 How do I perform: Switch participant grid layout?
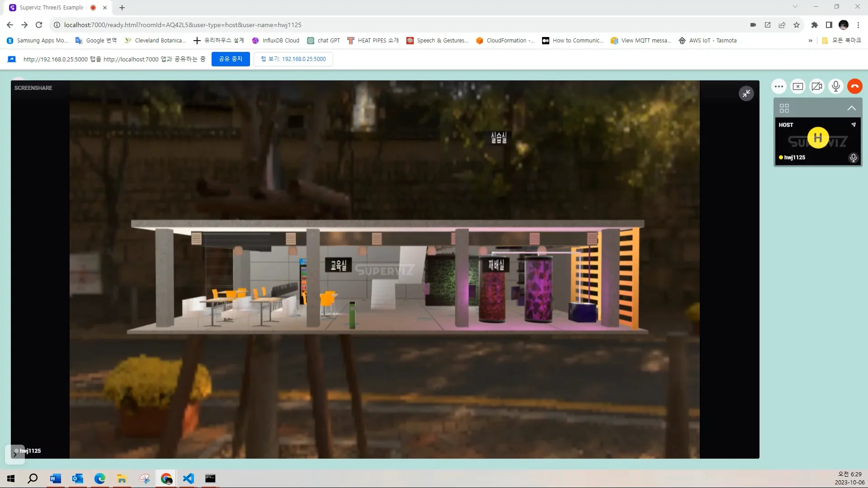point(784,108)
